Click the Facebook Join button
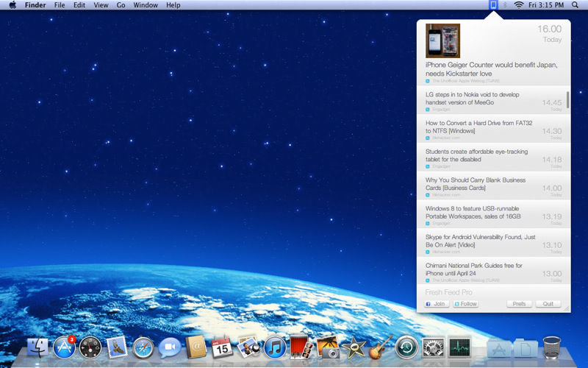588x368 pixels. pyautogui.click(x=437, y=304)
